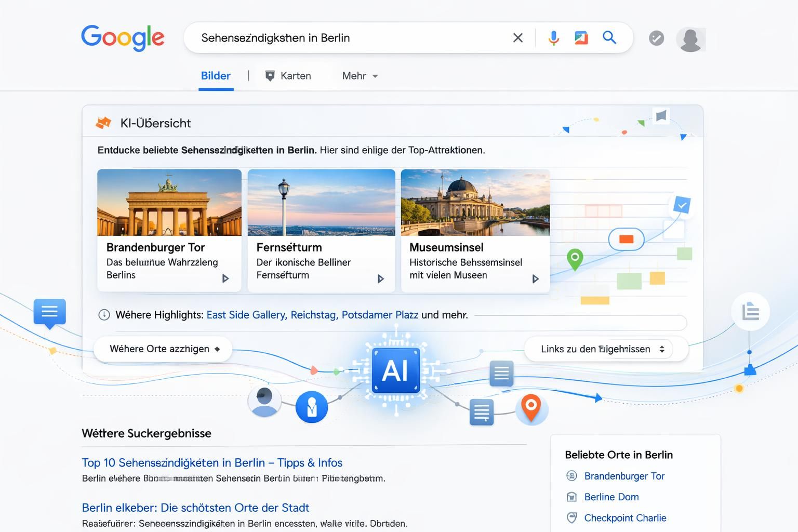798x532 pixels.
Task: Open the Mehr dropdown menu
Action: coord(360,76)
